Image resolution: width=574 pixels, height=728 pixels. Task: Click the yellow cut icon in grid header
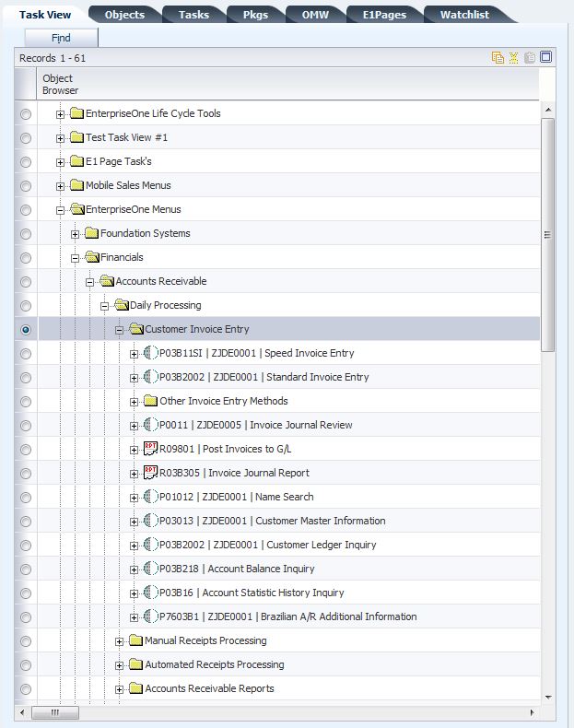pyautogui.click(x=514, y=58)
